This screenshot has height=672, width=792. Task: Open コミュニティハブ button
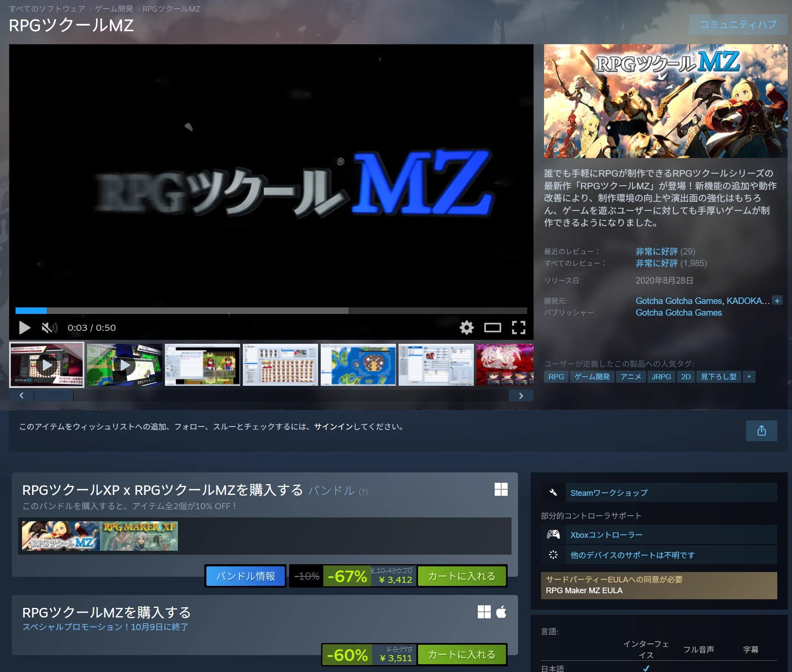[x=738, y=24]
